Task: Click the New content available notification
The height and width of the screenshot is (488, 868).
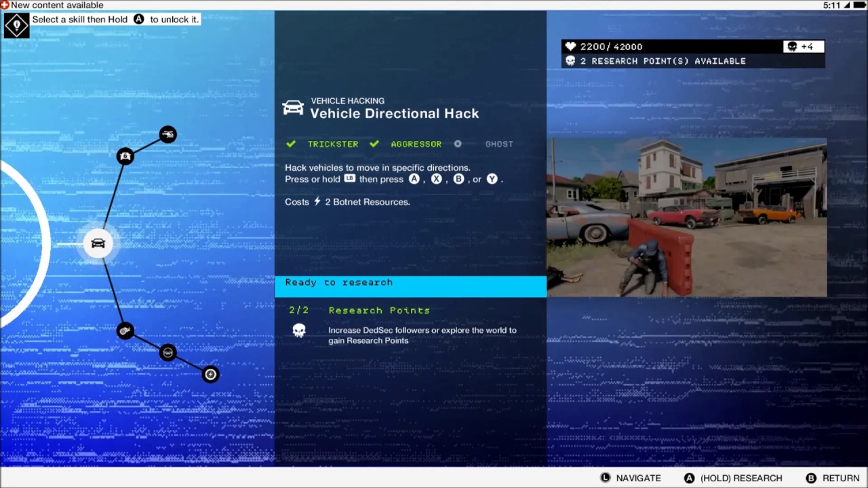Action: point(52,5)
